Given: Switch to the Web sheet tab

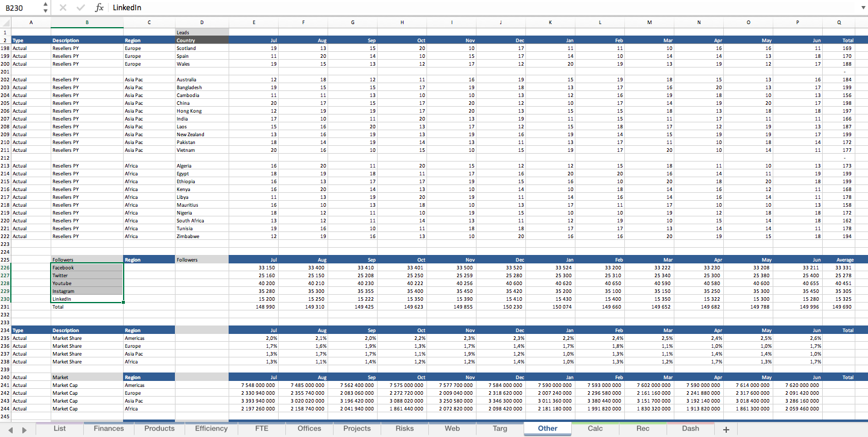Looking at the screenshot, I should 452,429.
